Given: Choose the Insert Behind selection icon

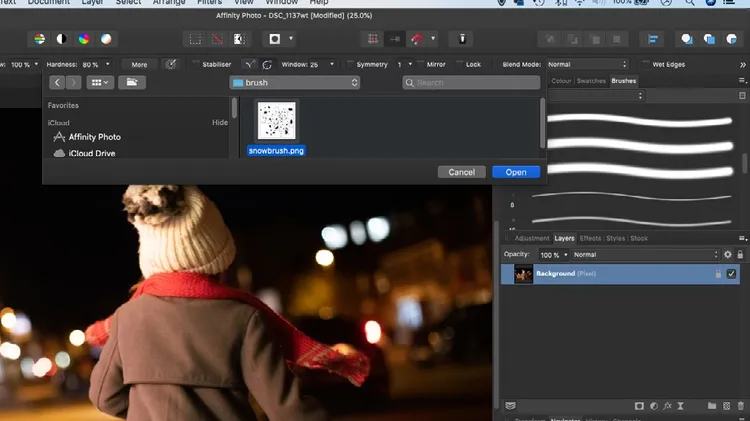Looking at the screenshot, I should pyautogui.click(x=687, y=39).
